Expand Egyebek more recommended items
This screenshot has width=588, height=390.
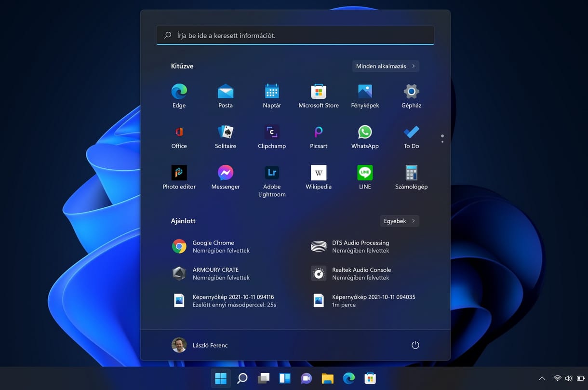pos(400,221)
